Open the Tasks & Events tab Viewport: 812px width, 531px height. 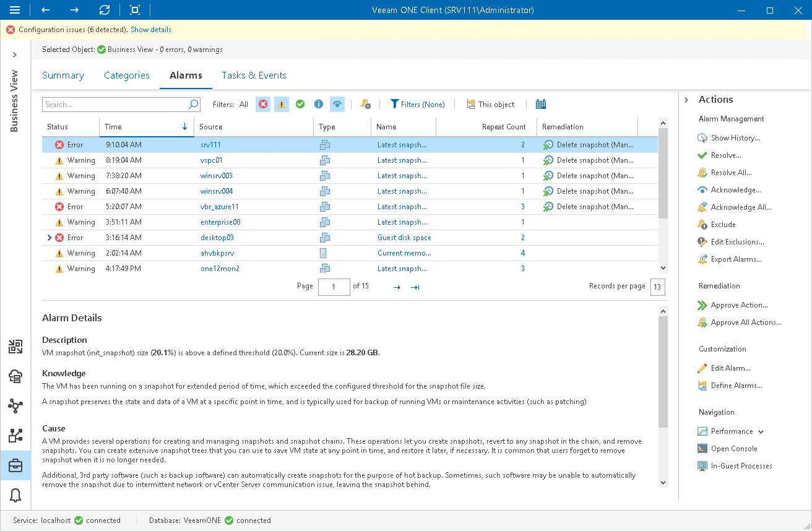pos(254,76)
